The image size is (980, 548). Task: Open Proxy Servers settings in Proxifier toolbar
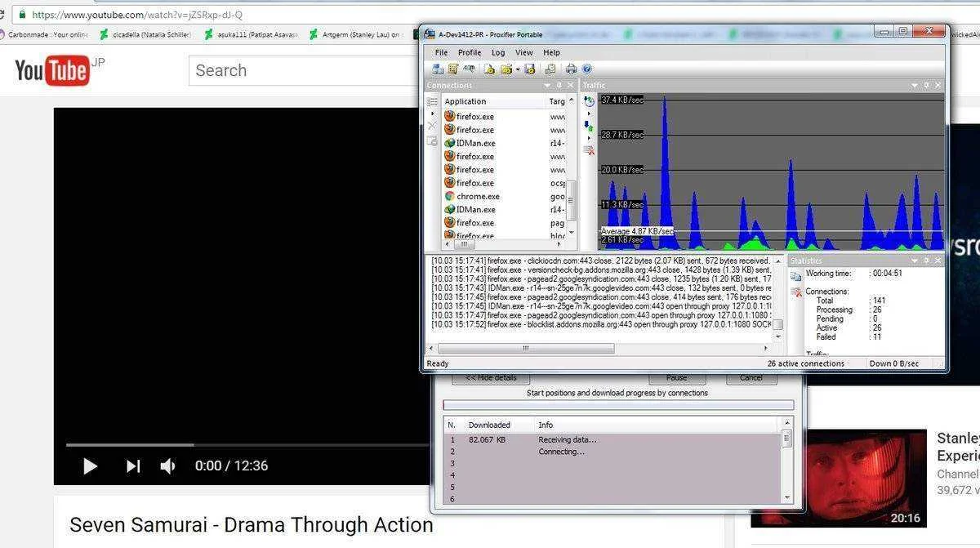tap(438, 69)
